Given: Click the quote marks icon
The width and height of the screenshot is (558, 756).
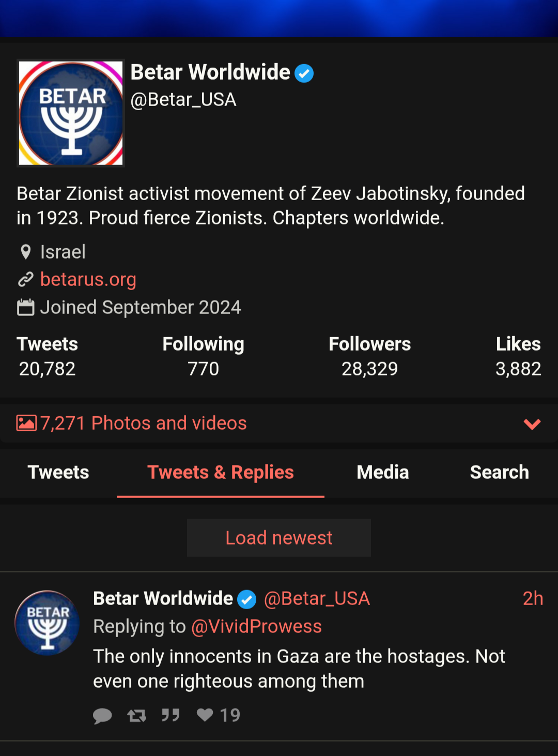Looking at the screenshot, I should tap(171, 715).
